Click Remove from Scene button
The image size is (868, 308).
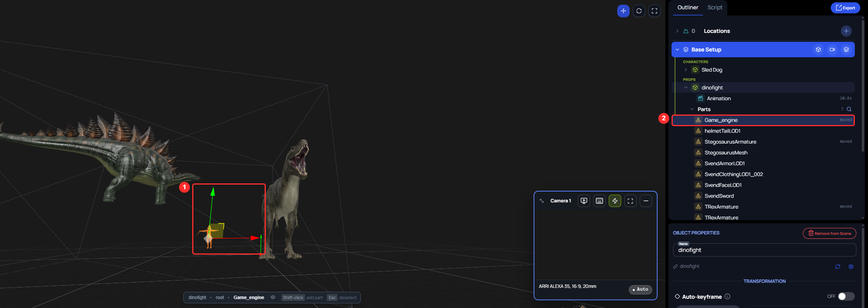830,233
